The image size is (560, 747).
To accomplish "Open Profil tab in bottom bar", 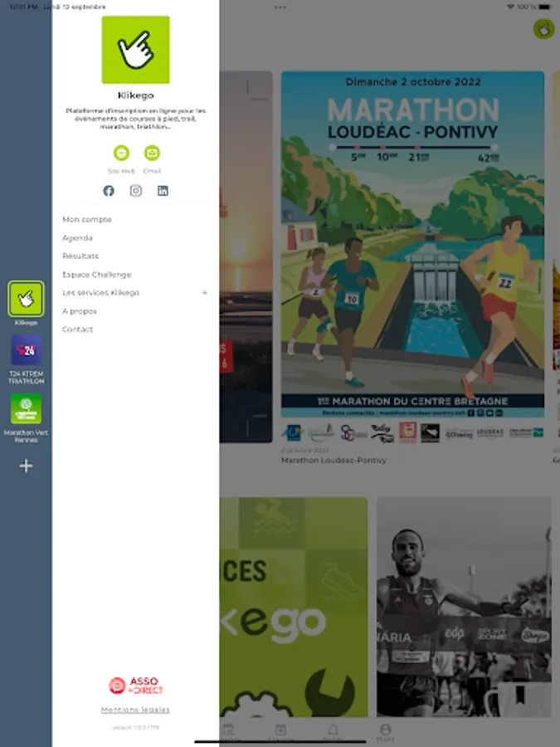I will pyautogui.click(x=385, y=732).
